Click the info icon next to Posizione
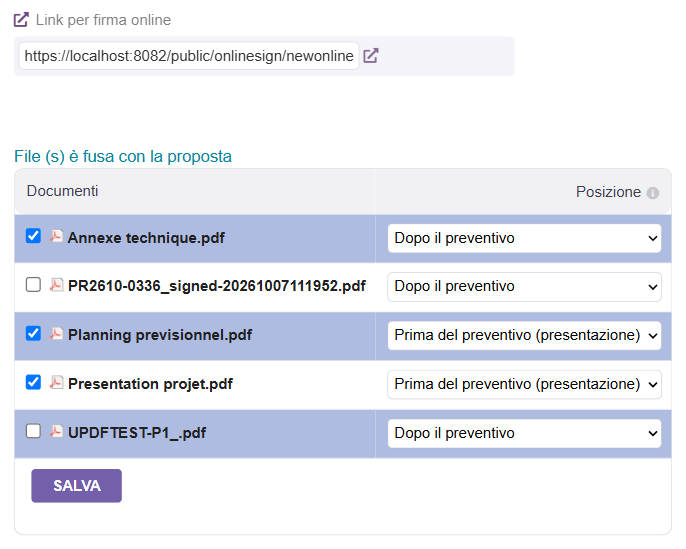The image size is (686, 549). pyautogui.click(x=653, y=193)
